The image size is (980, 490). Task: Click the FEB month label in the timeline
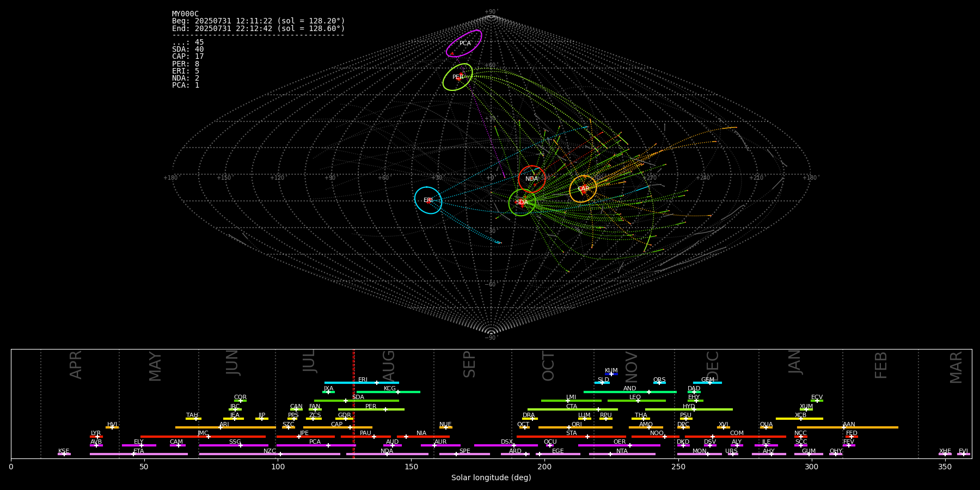click(x=881, y=365)
